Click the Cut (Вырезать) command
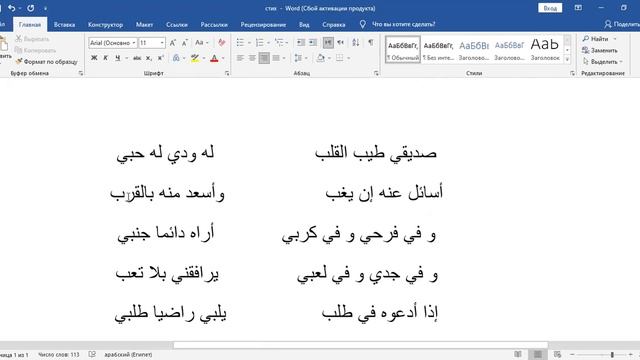This screenshot has width=640, height=360. pyautogui.click(x=32, y=39)
